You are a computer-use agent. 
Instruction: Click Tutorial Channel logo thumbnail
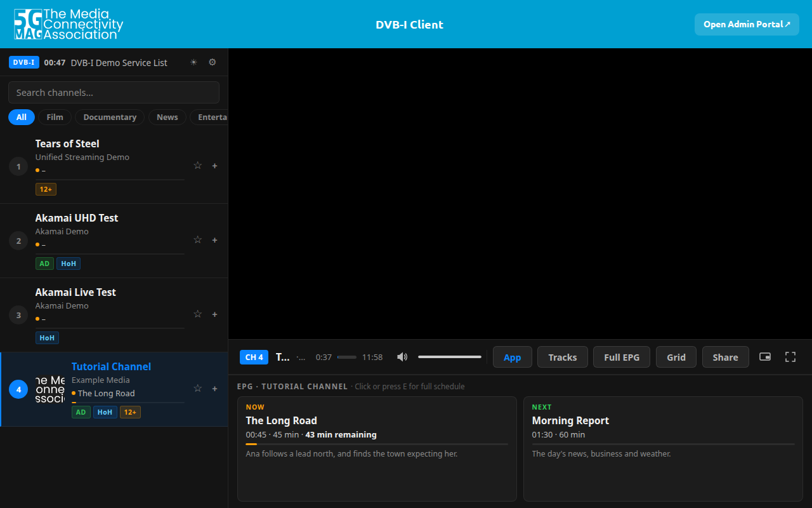(50, 389)
